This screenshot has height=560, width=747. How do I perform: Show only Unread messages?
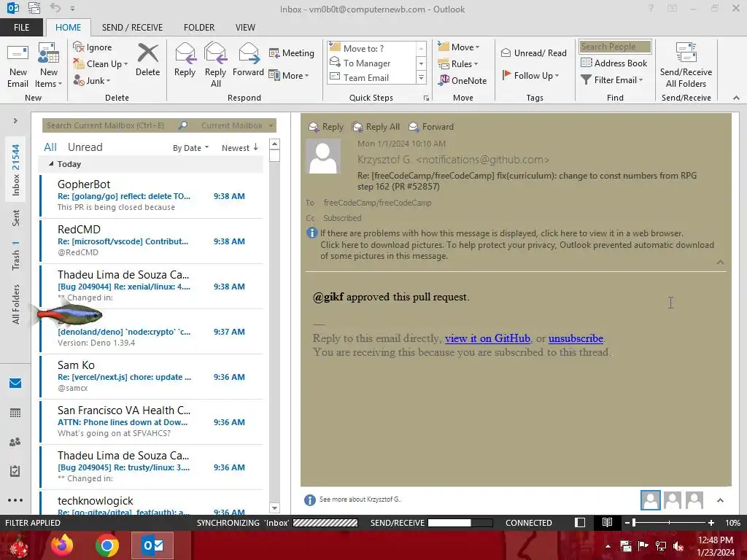point(85,147)
